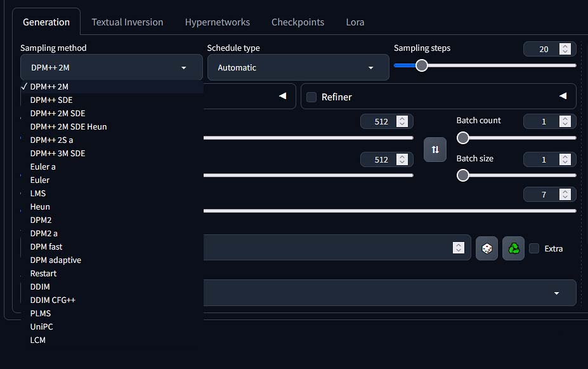Screen dimensions: 588x369
Task: Select the DPM2 sampler
Action: 112,220
